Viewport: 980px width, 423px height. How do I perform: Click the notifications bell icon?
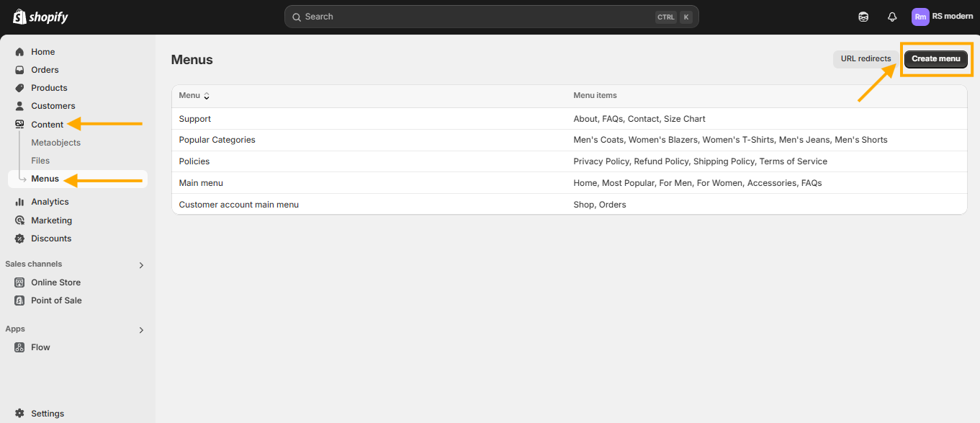coord(892,17)
